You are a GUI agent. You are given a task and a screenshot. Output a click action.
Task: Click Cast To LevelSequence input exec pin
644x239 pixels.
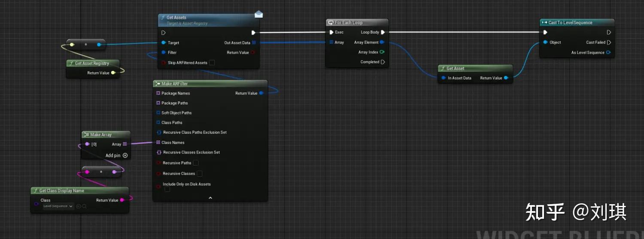tap(545, 32)
